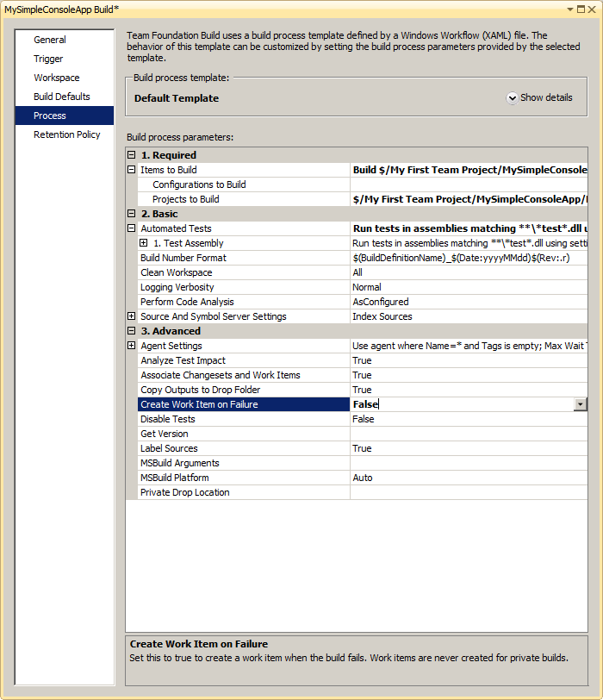Open the Workspace section
603x700 pixels.
(x=57, y=78)
